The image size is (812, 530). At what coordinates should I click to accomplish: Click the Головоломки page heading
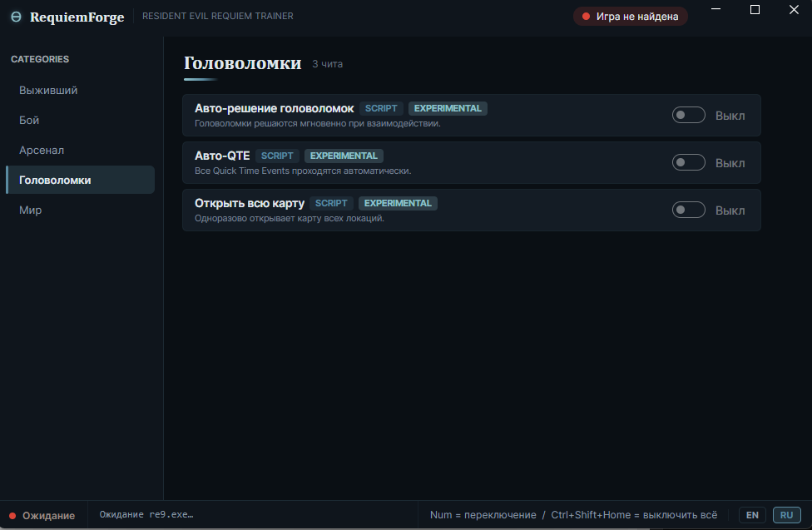(242, 63)
